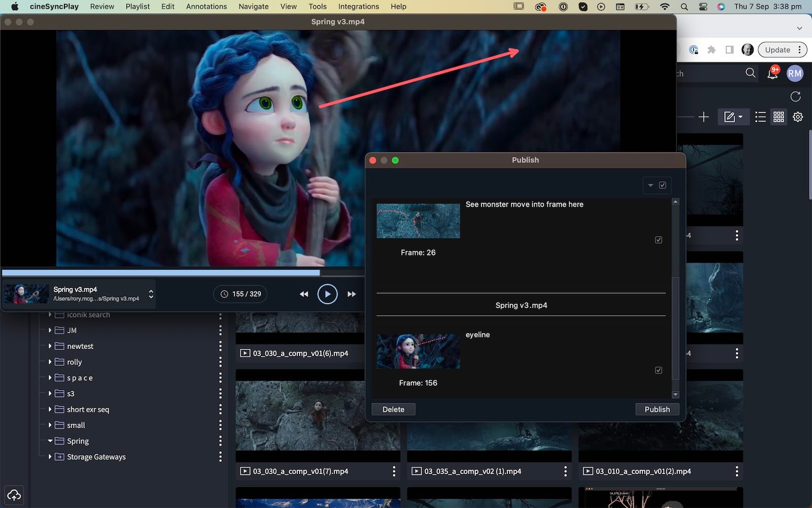Select the Frame 26 note thumbnail
Image resolution: width=812 pixels, height=508 pixels.
point(418,221)
